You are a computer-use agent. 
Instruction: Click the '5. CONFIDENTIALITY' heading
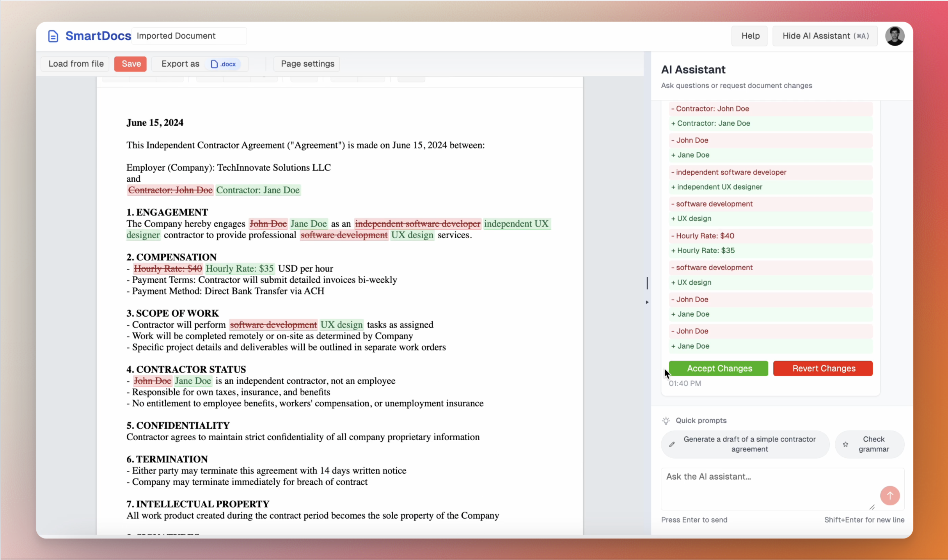(178, 425)
